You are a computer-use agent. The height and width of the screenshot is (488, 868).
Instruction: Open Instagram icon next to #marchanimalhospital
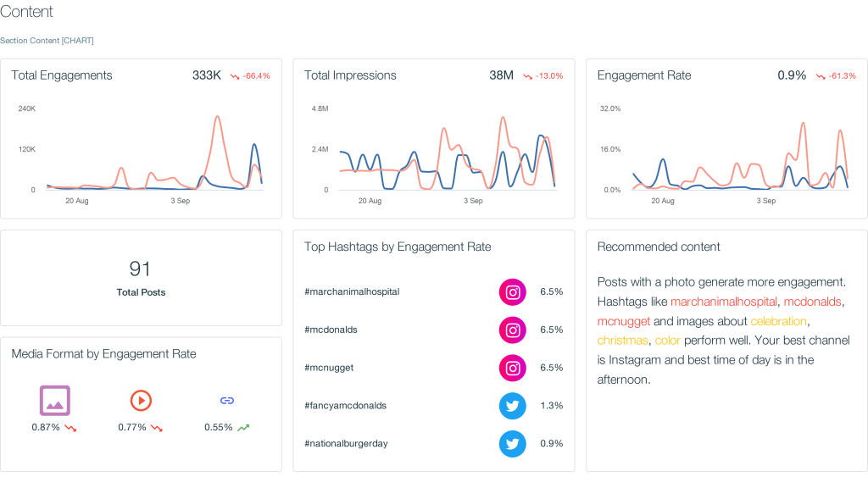pyautogui.click(x=512, y=291)
